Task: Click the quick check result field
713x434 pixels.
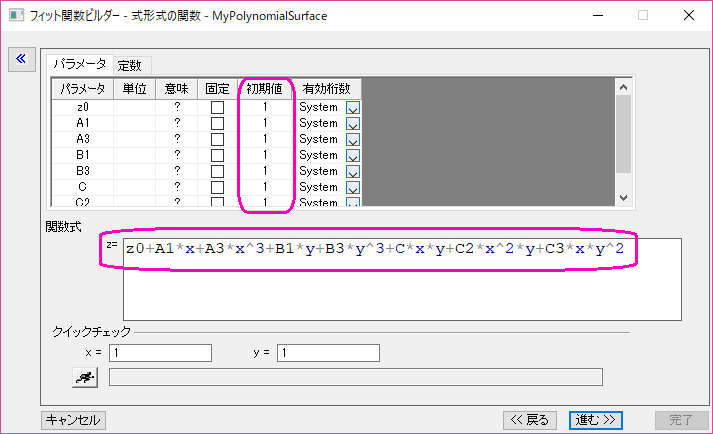Action: [x=356, y=377]
